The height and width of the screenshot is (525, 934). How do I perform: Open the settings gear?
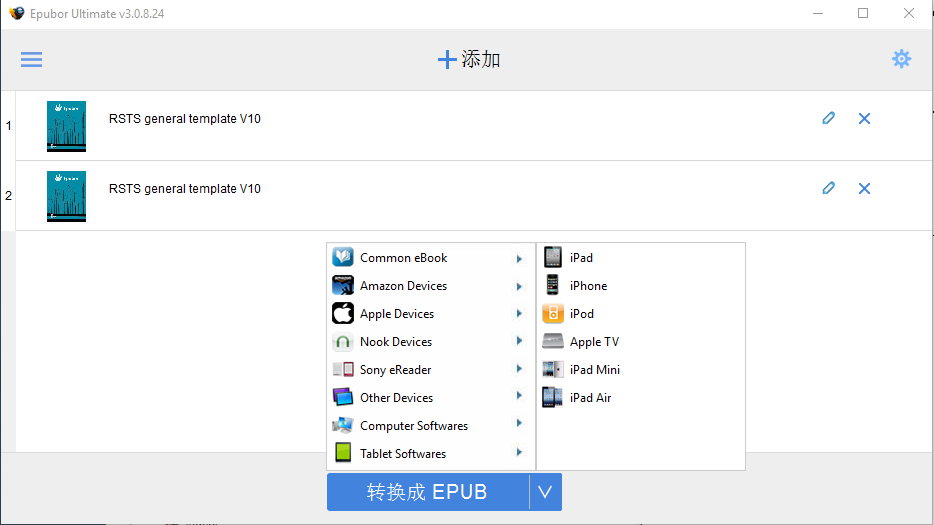(x=901, y=58)
